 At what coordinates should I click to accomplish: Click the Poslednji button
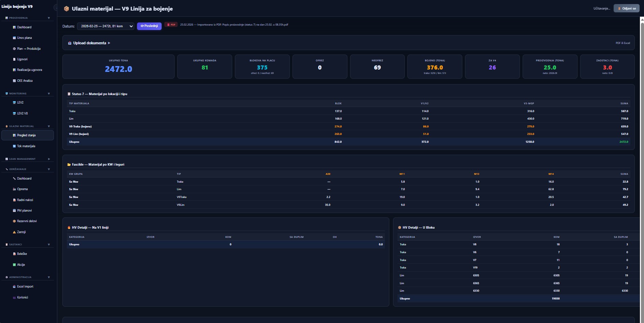149,26
